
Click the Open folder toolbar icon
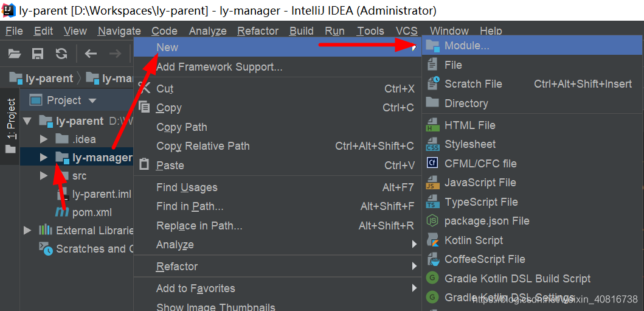[x=15, y=54]
